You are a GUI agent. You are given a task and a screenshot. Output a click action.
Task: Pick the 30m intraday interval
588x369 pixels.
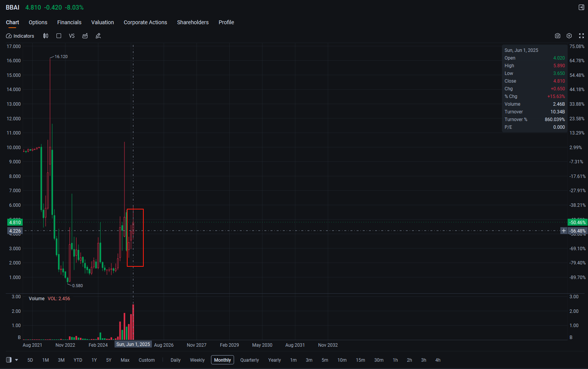pyautogui.click(x=379, y=360)
